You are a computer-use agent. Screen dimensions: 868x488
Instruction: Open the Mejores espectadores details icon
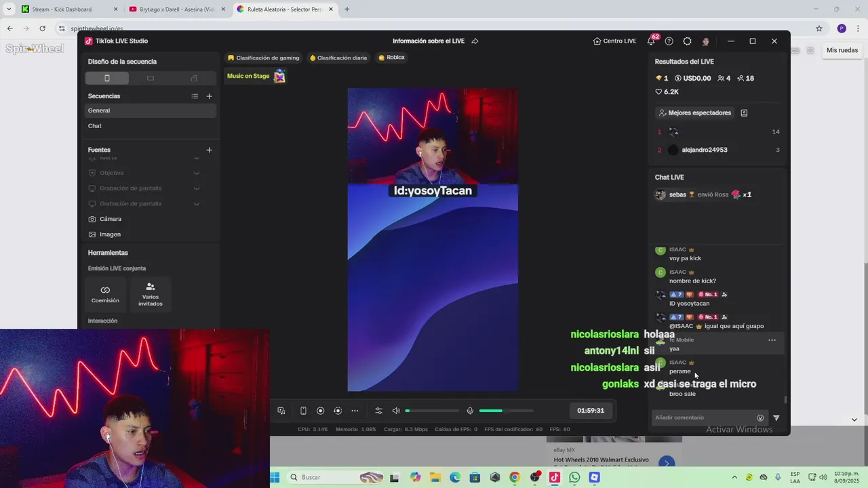(744, 113)
